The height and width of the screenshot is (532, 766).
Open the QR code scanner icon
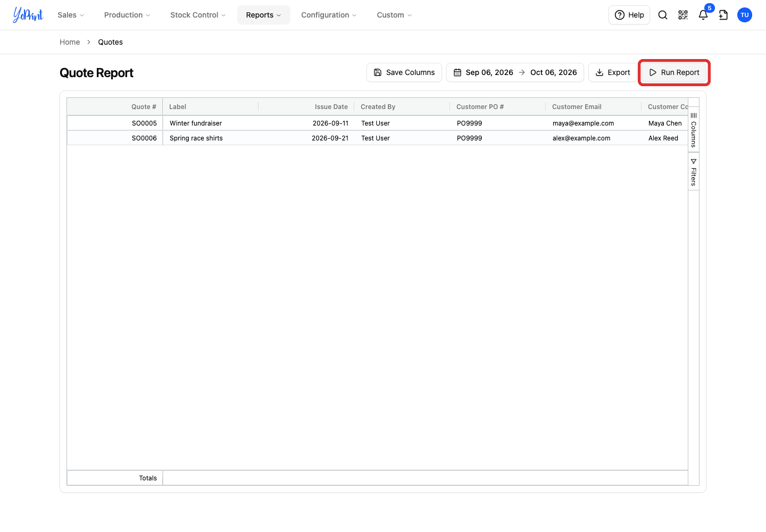pyautogui.click(x=683, y=15)
